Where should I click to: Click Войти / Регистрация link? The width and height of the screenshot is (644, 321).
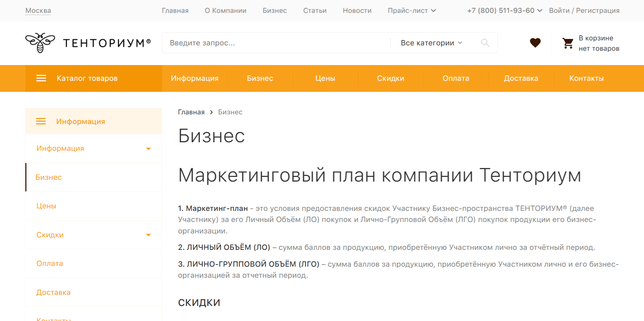[x=584, y=11]
